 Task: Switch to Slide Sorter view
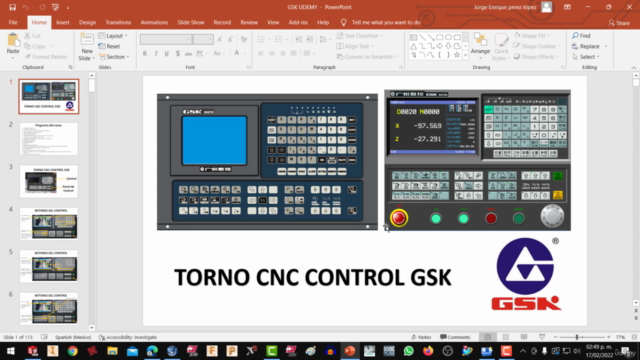pyautogui.click(x=506, y=337)
